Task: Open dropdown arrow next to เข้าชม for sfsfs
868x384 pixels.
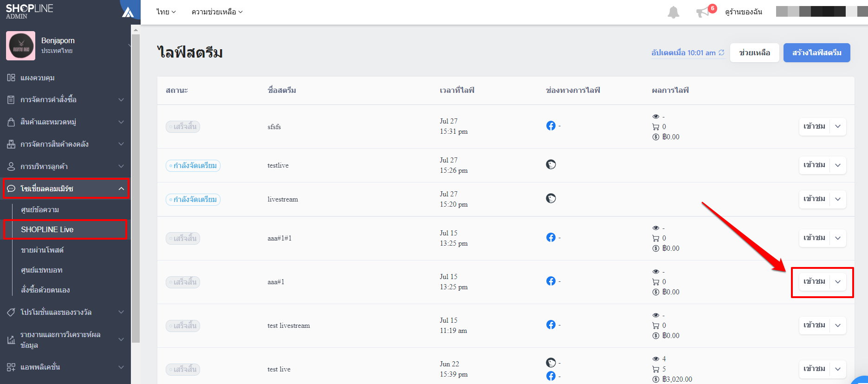Action: 838,126
